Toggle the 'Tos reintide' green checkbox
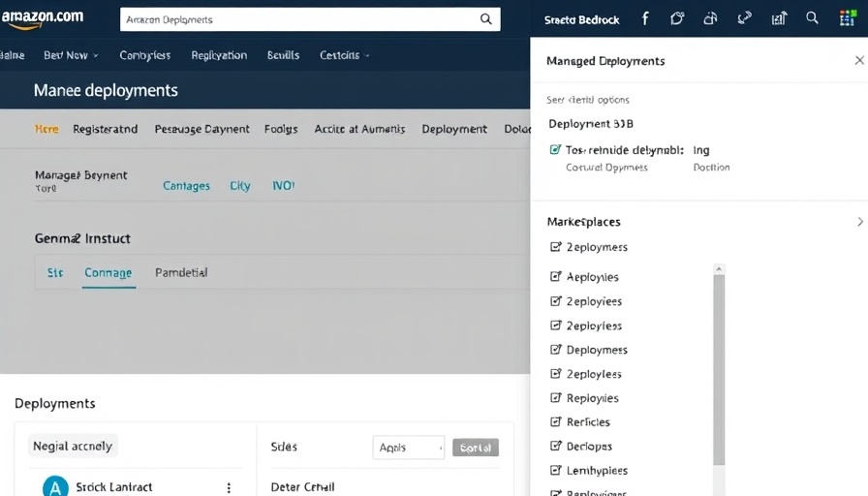This screenshot has height=496, width=868. coord(555,149)
